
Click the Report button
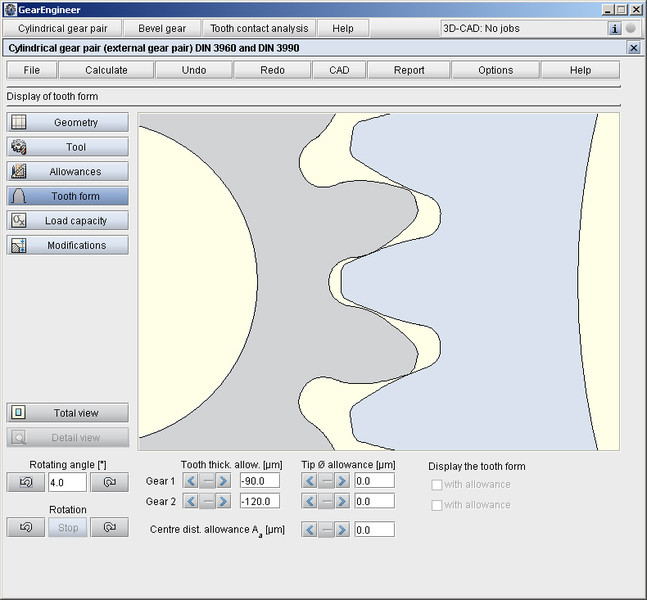[408, 70]
